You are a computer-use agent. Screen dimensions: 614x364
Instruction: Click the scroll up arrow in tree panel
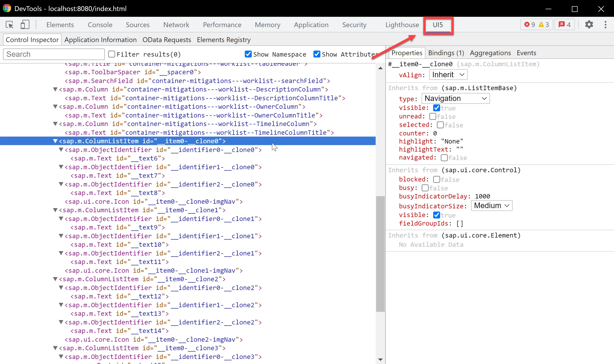point(380,69)
